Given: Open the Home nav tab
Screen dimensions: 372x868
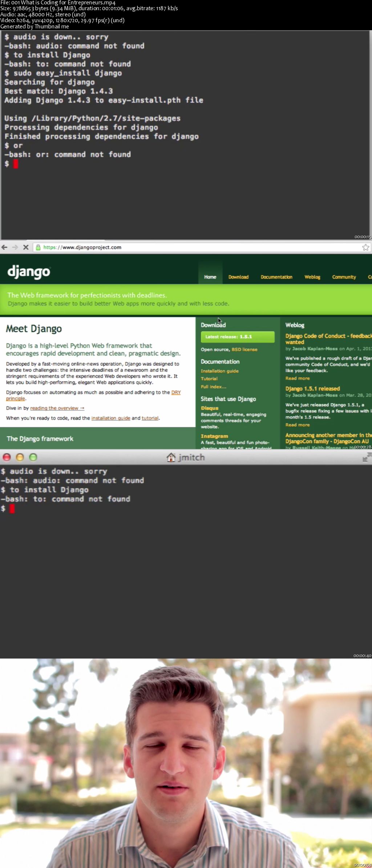Looking at the screenshot, I should coord(210,277).
